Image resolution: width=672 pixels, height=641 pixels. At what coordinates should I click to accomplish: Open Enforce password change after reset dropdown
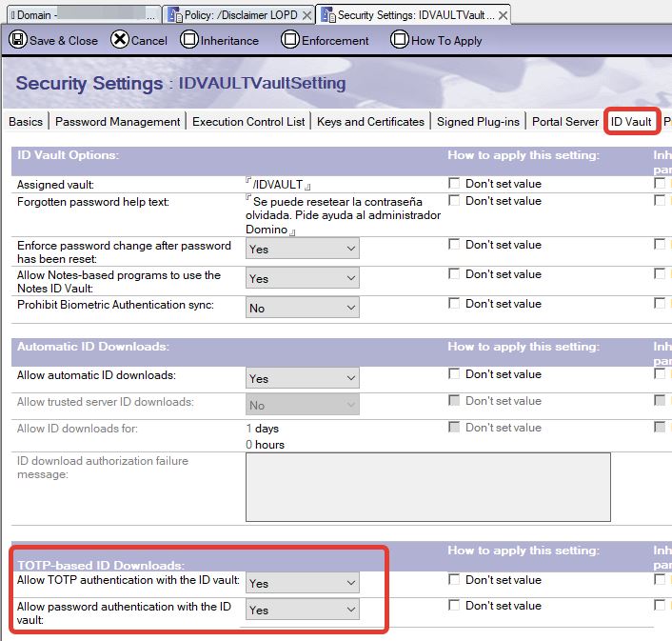pos(302,249)
